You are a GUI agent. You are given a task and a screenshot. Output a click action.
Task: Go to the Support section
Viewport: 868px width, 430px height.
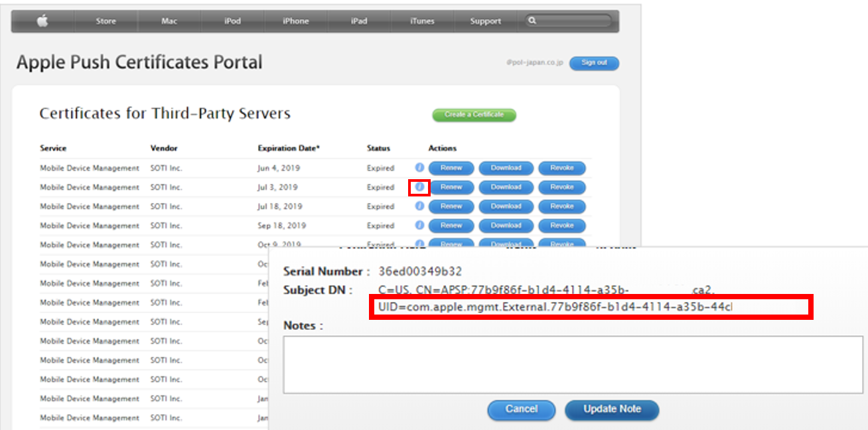(485, 21)
